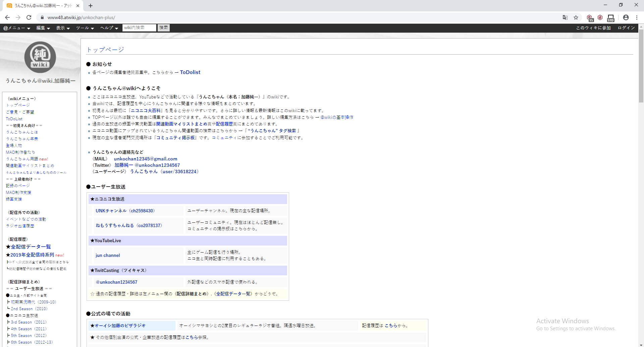Viewport: 644px width, 347px height.
Task: Open the unkochan12345@gmail.com mail link
Action: 146,159
